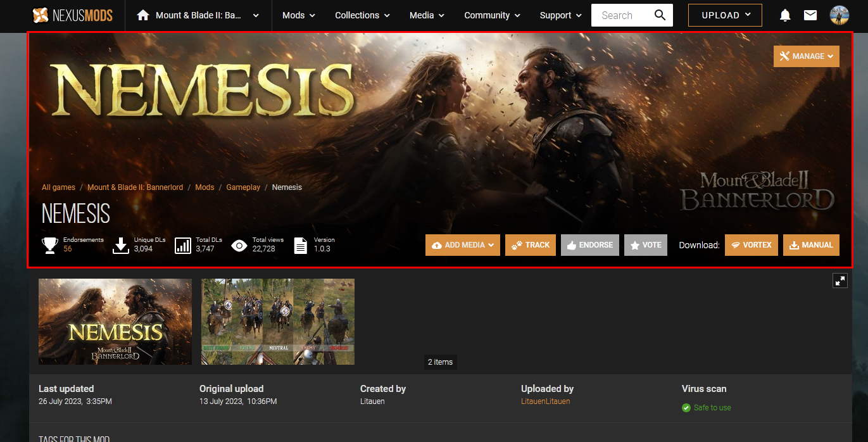
Task: Click the total downloads value 3,747
Action: point(205,249)
